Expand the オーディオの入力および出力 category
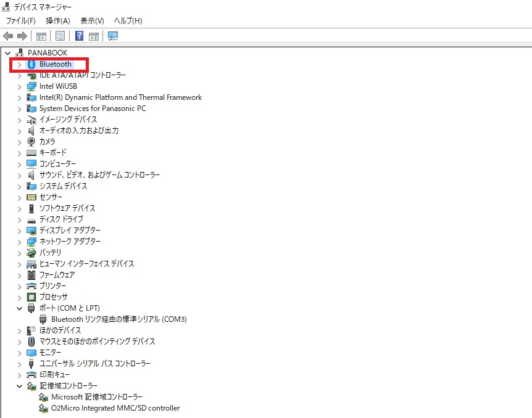The image size is (532, 418). point(19,131)
